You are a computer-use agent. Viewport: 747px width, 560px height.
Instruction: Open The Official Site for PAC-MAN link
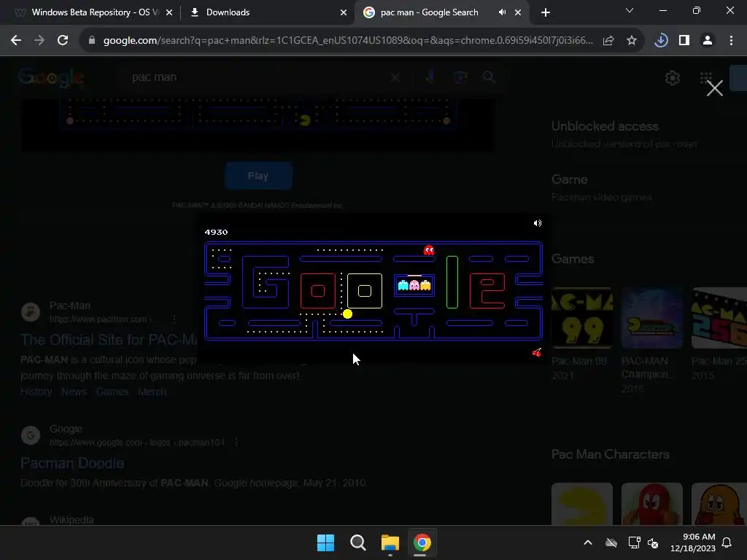109,340
